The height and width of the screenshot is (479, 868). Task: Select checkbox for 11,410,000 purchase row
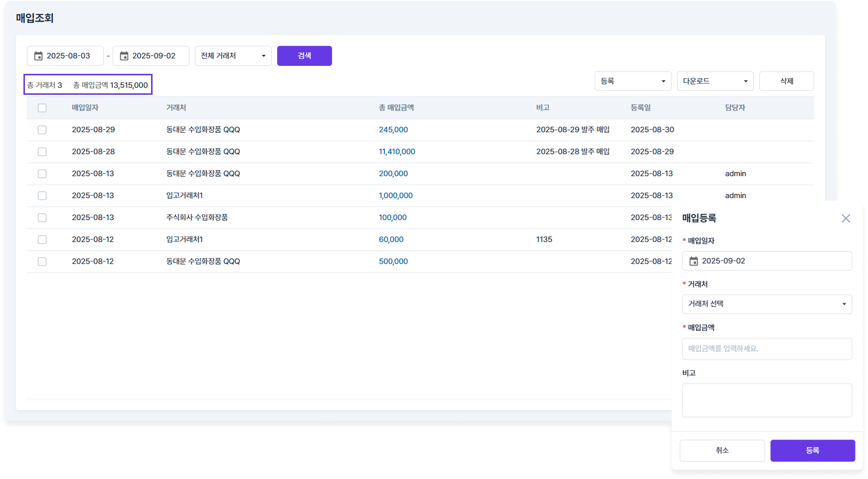tap(42, 152)
